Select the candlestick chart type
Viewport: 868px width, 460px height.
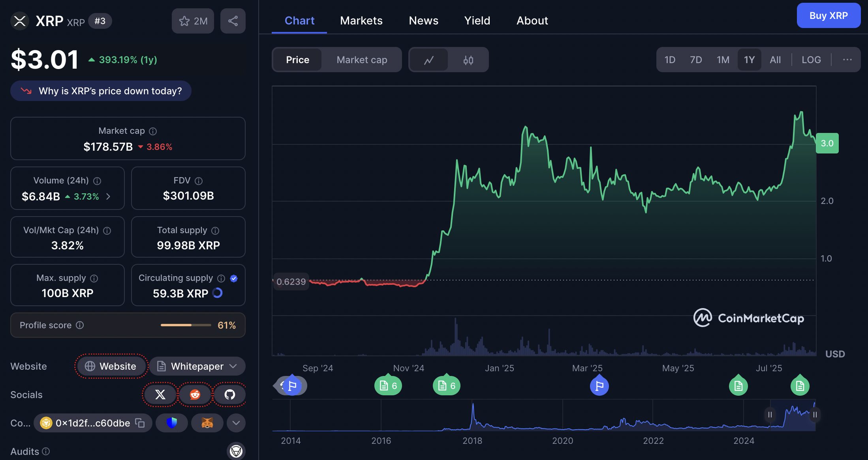[468, 60]
